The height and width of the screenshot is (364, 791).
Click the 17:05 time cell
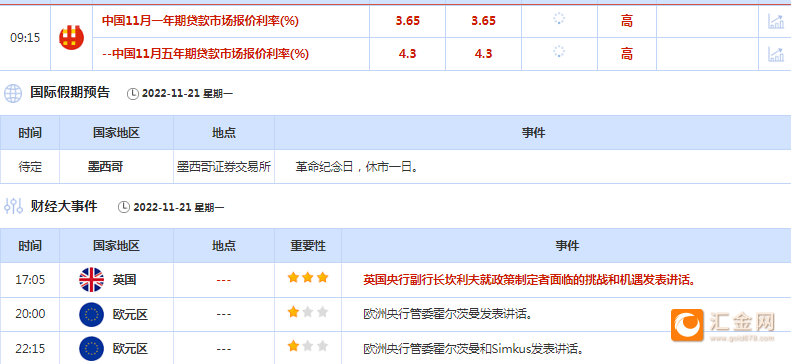point(30,280)
